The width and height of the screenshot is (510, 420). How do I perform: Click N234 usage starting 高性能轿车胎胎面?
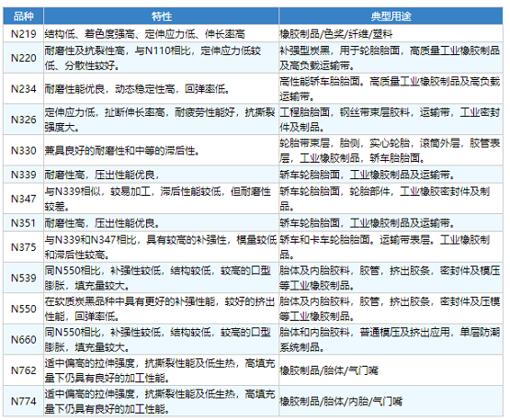click(390, 89)
